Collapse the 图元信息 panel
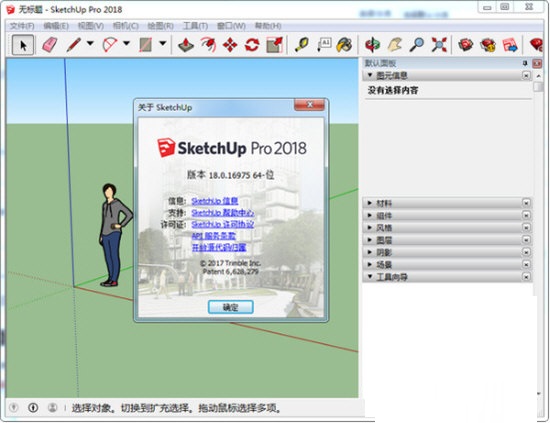 (370, 75)
